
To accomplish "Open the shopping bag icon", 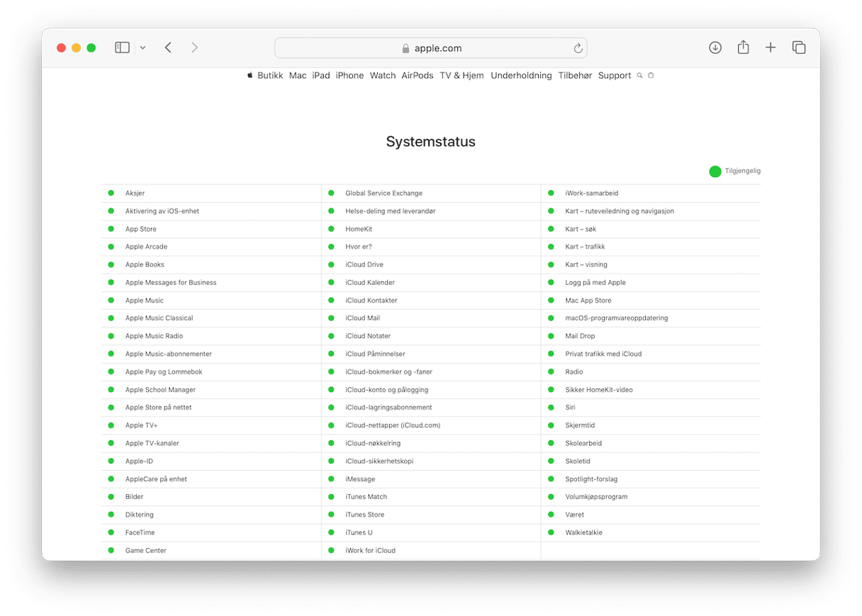I will tap(651, 75).
